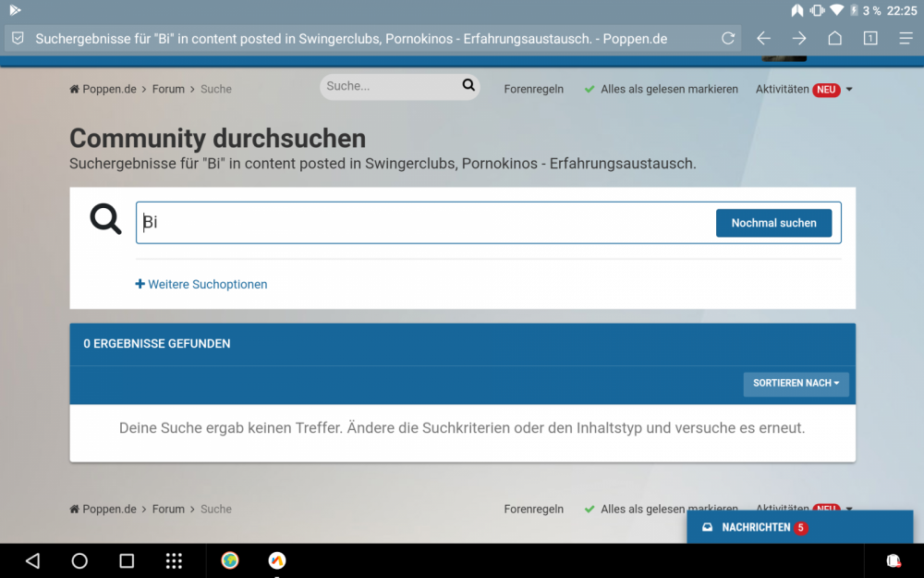Open the browser hamburger menu
The width and height of the screenshot is (924, 578).
coord(906,39)
